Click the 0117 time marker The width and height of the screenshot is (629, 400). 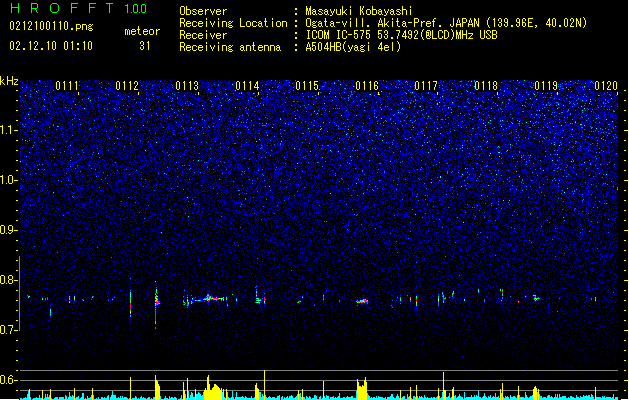[x=426, y=86]
